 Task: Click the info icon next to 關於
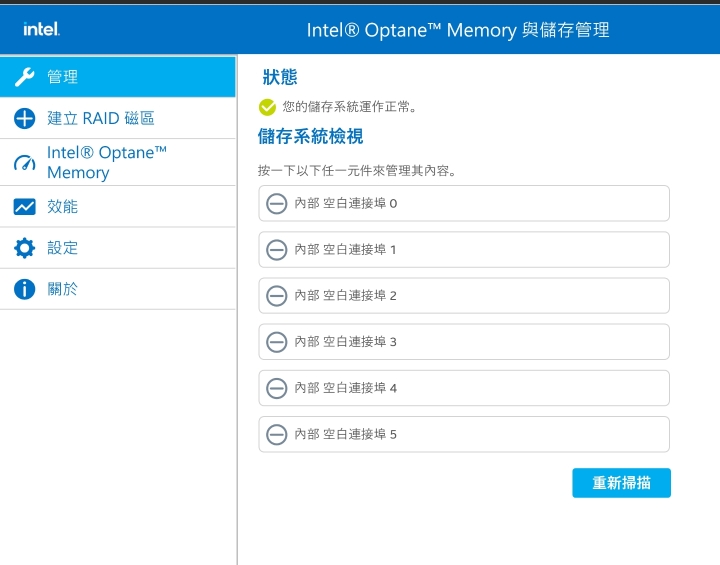click(24, 289)
